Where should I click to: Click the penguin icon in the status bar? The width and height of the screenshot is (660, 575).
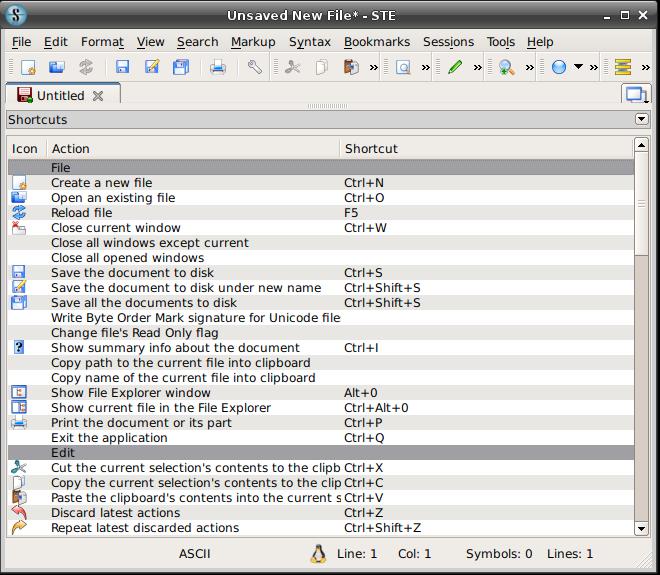coord(318,554)
